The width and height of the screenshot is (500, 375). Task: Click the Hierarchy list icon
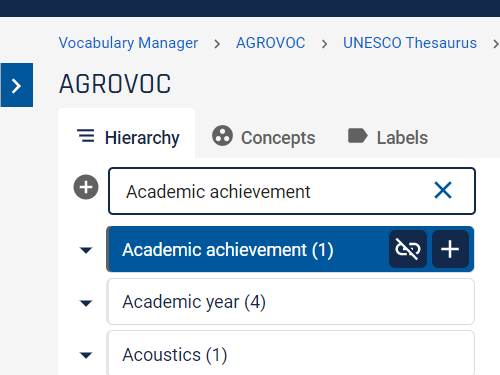pyautogui.click(x=86, y=136)
